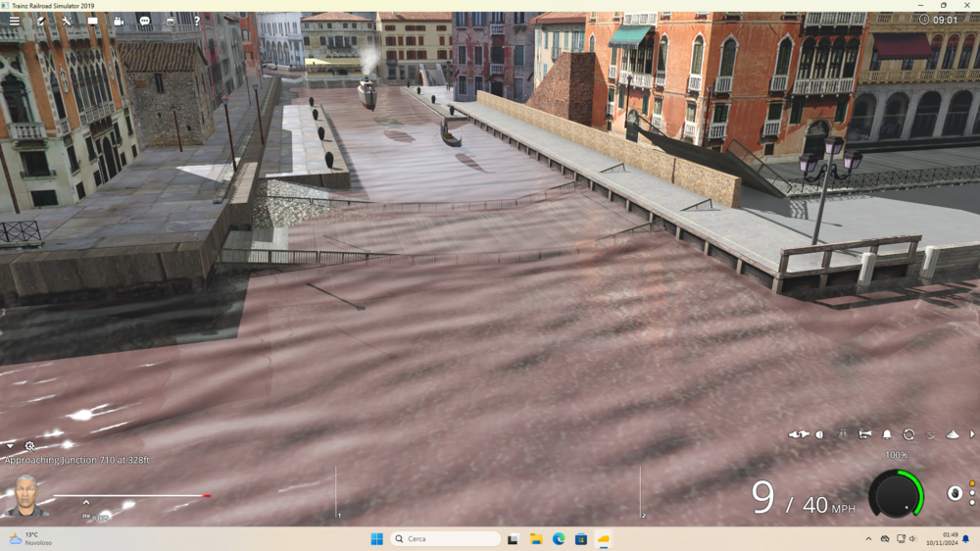Image resolution: width=980 pixels, height=551 pixels.
Task: Click the circular arrows refresh icon
Action: click(x=908, y=434)
